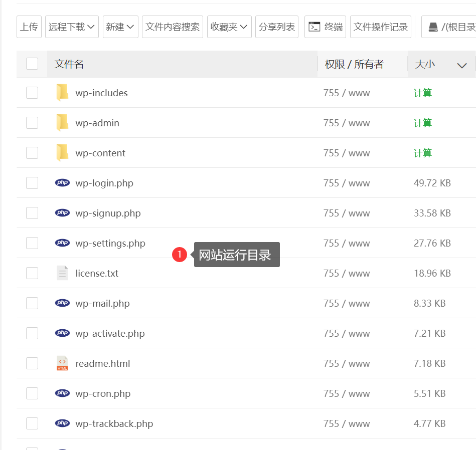
Task: Select the wp-login.php checkbox
Action: click(x=32, y=183)
